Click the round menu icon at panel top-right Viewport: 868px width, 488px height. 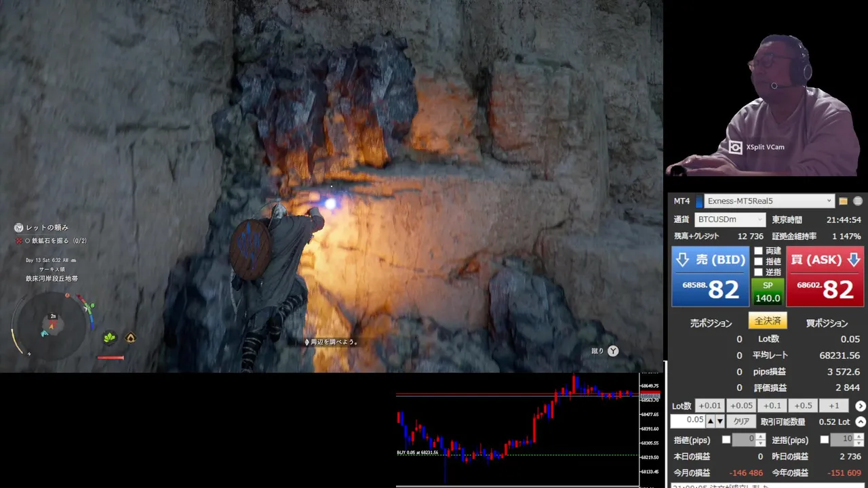coord(858,201)
